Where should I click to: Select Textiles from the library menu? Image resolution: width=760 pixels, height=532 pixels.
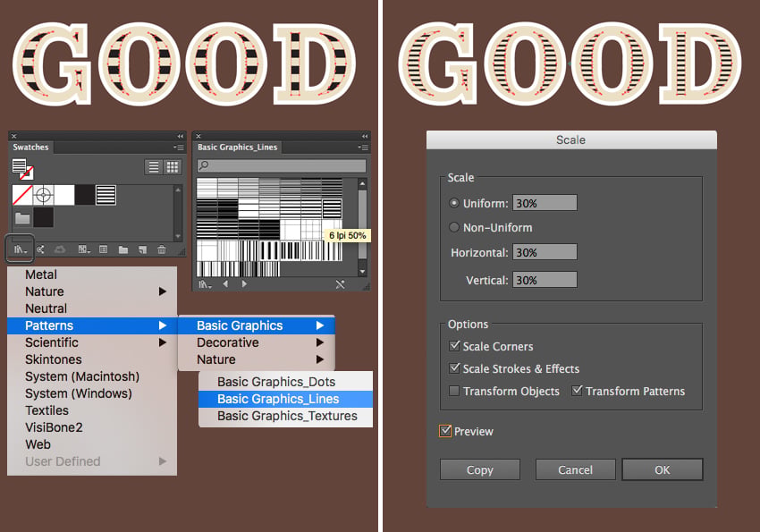click(x=92, y=410)
